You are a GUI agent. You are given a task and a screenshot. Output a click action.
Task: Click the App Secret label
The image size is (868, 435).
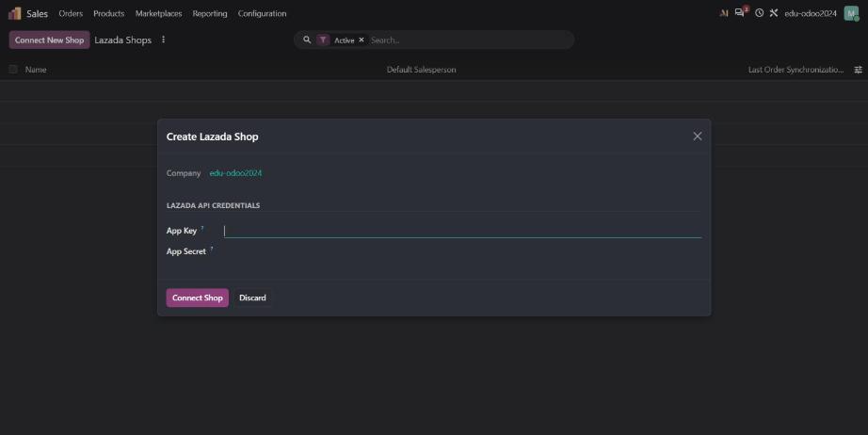point(186,251)
